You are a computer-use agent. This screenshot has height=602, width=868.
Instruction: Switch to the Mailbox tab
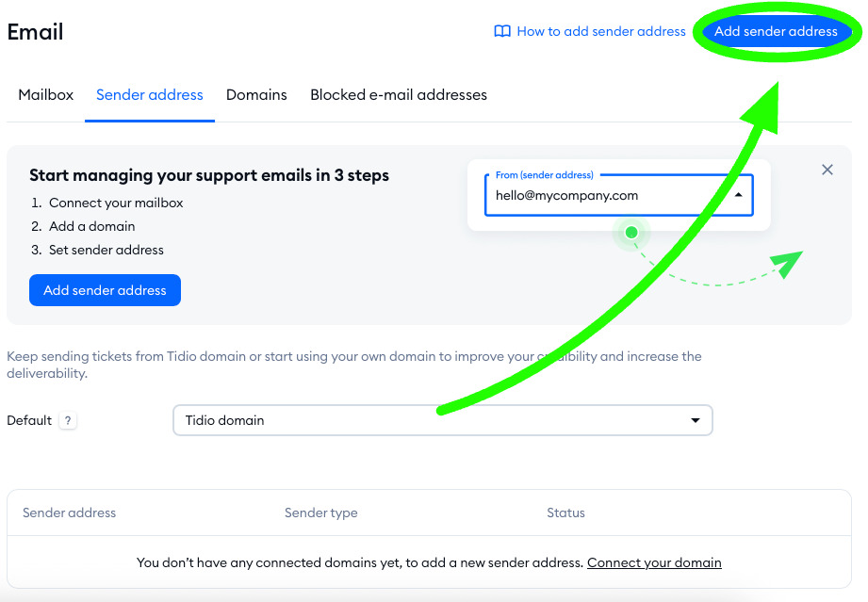tap(46, 95)
